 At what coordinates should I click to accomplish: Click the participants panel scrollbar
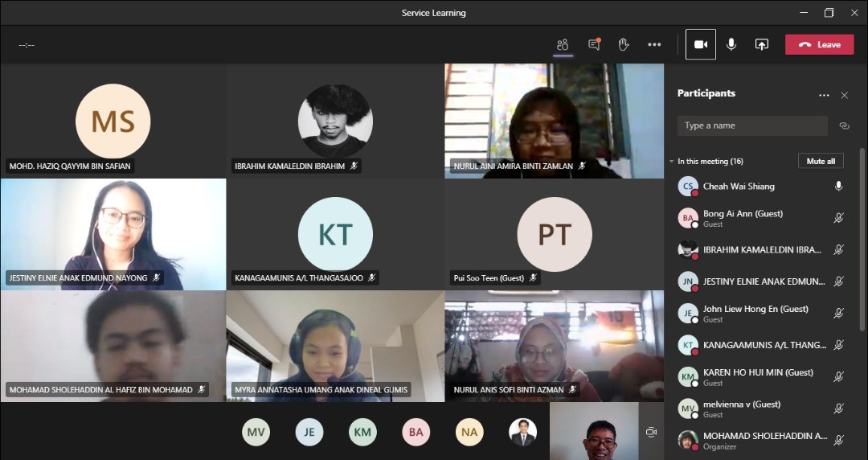(862, 240)
